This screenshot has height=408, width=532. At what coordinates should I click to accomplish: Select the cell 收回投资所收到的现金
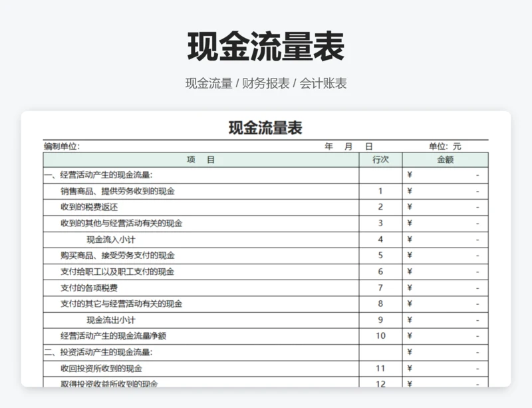point(201,369)
